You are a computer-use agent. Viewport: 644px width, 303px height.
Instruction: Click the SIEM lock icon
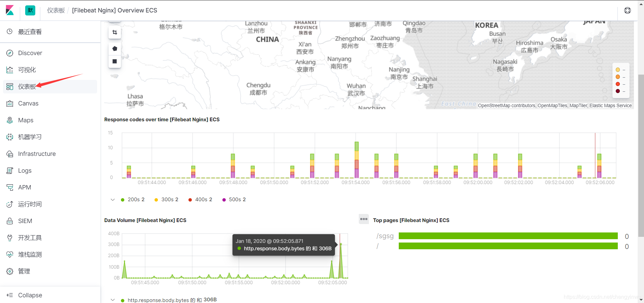(10, 221)
